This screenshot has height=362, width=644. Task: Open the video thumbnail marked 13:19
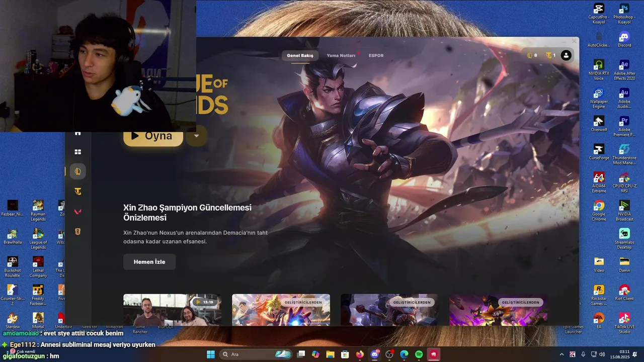pos(172,310)
